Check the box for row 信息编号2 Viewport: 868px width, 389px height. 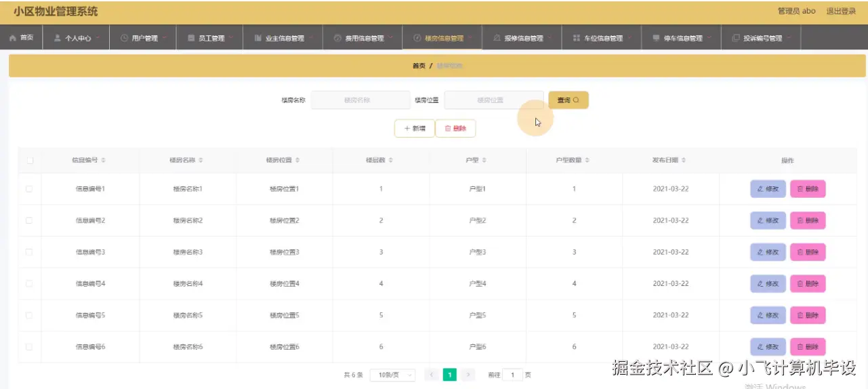[x=29, y=220]
